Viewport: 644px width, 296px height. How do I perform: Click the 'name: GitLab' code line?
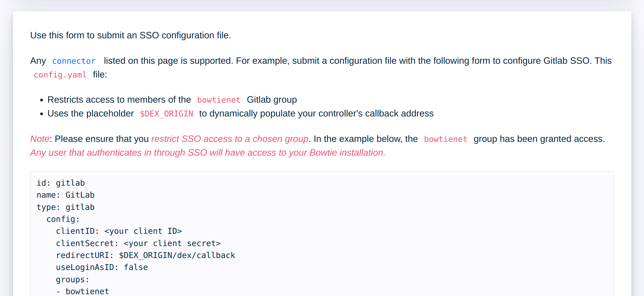pos(66,195)
